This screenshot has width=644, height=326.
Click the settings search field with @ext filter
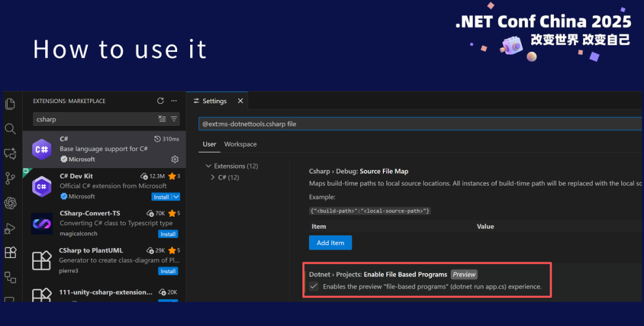(x=420, y=123)
